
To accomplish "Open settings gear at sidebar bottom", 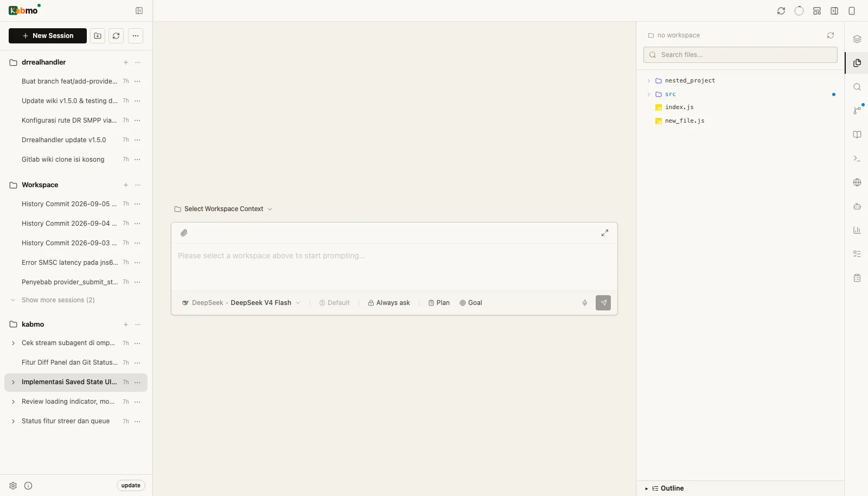I will point(13,486).
